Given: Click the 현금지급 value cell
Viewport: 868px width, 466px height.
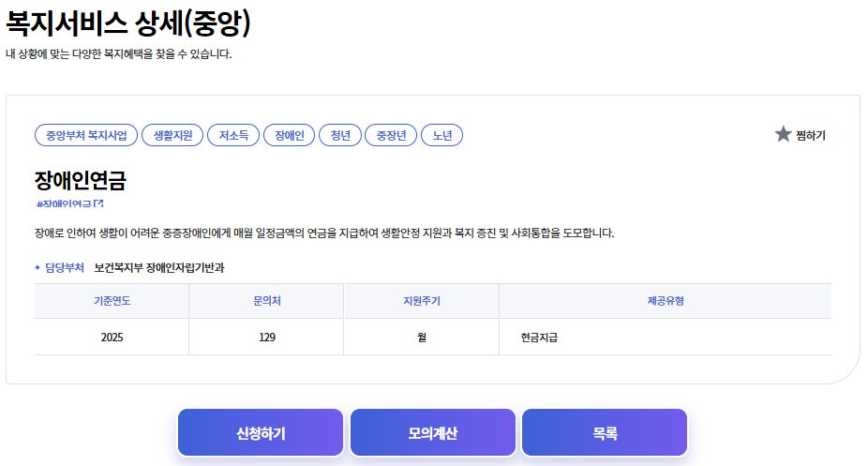Looking at the screenshot, I should [x=539, y=338].
